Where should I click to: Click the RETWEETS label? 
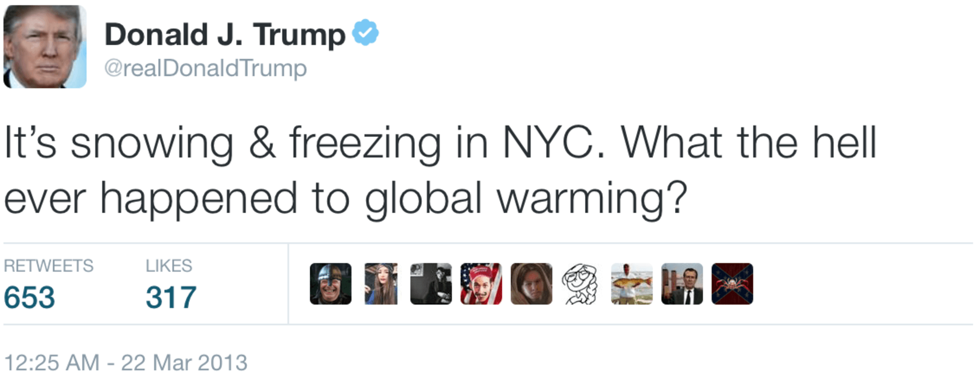[48, 266]
